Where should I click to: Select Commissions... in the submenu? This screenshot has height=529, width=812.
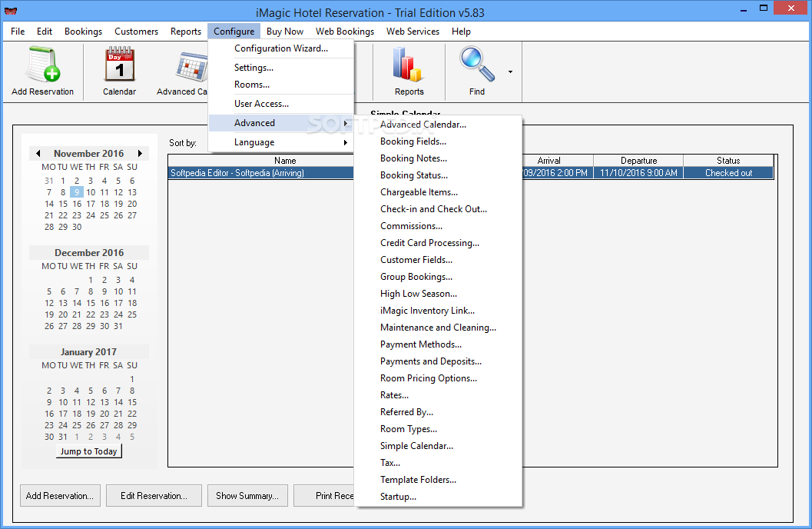click(438, 226)
